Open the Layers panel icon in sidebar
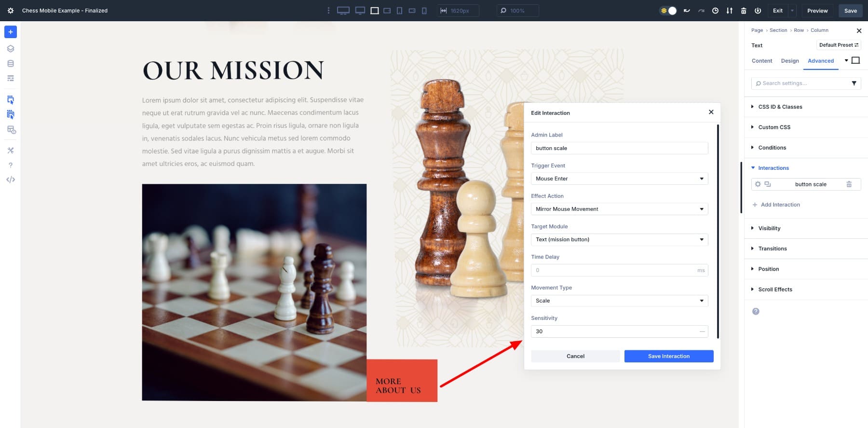868x428 pixels. click(x=11, y=49)
